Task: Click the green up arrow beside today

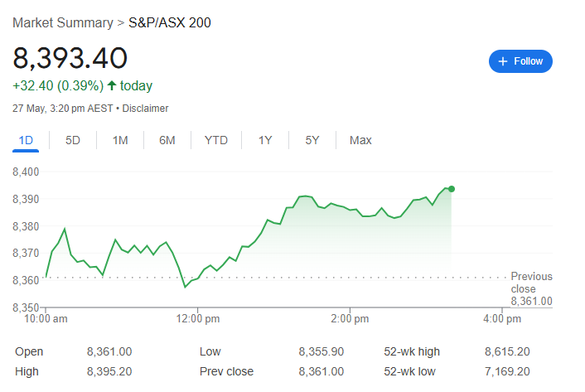Action: pos(112,85)
